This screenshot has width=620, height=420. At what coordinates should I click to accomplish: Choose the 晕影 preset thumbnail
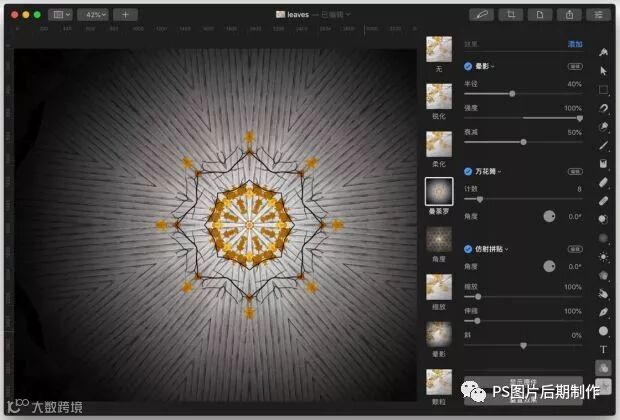(439, 334)
